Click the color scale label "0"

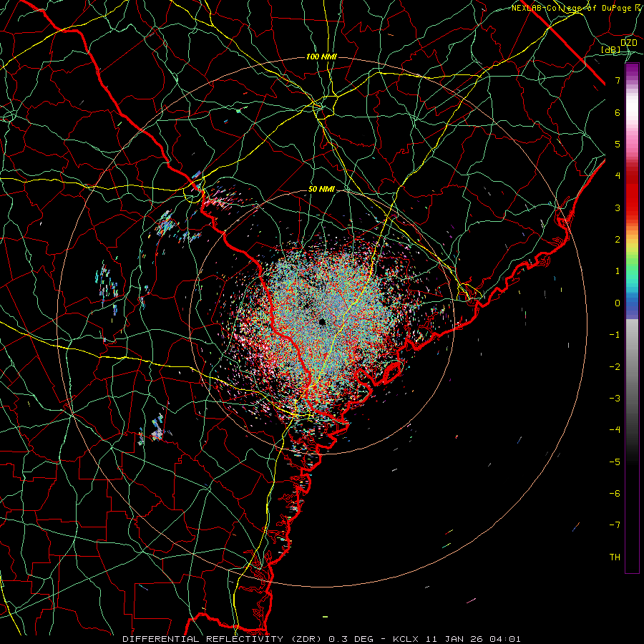click(x=618, y=303)
